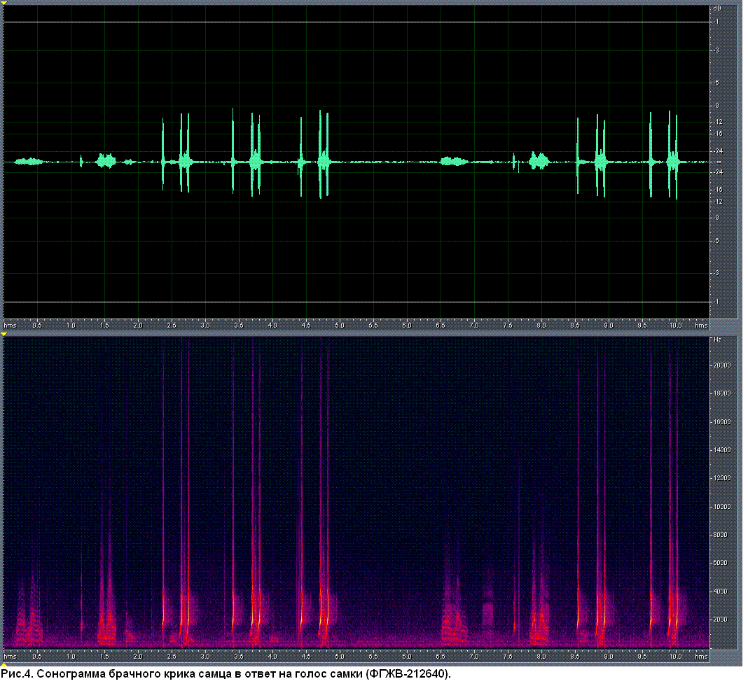Click 7.5 on the waveform time ruler
748x700 pixels.
pyautogui.click(x=508, y=325)
